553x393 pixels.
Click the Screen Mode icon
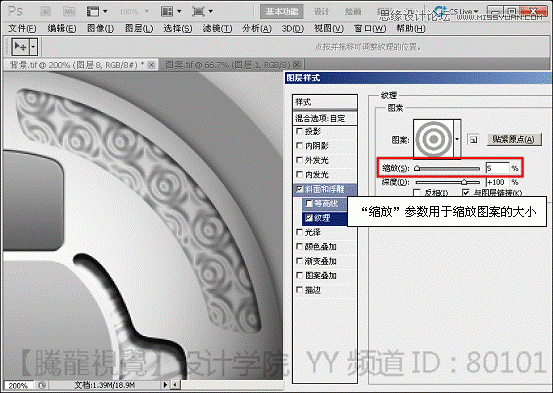point(198,12)
